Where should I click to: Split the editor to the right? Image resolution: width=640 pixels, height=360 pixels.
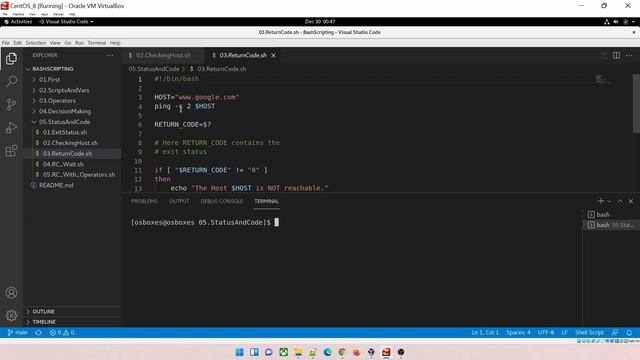click(x=616, y=55)
